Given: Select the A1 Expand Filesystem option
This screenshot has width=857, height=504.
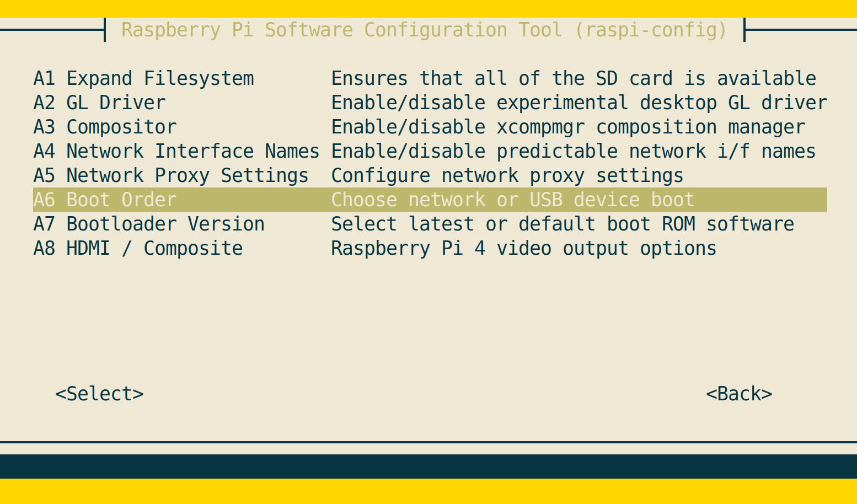Looking at the screenshot, I should point(143,78).
